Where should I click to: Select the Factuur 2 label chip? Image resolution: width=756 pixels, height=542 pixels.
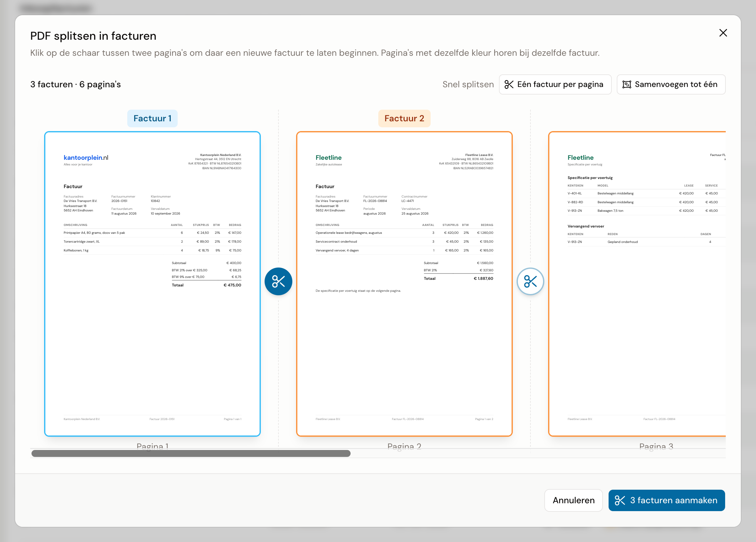coord(404,118)
